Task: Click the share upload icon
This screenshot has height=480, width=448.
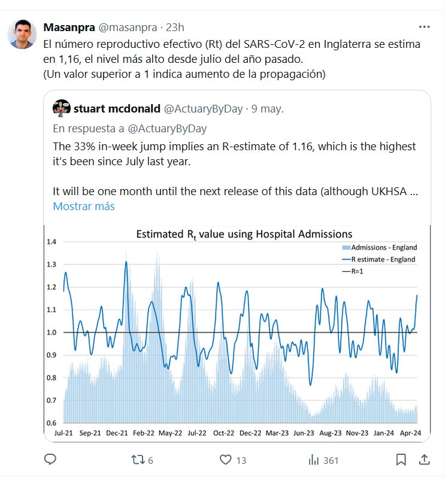Action: (x=424, y=460)
